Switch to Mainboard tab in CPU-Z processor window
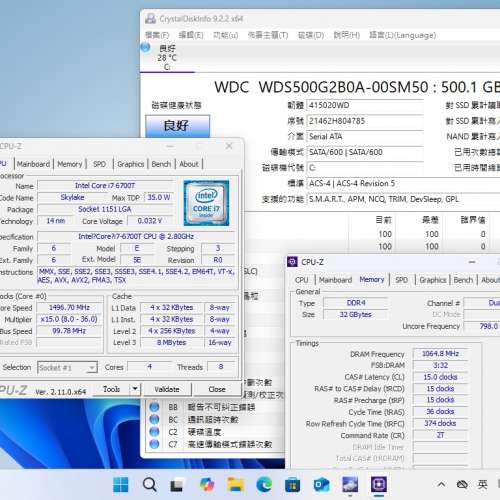Viewport: 500px width, 500px height. 33,164
